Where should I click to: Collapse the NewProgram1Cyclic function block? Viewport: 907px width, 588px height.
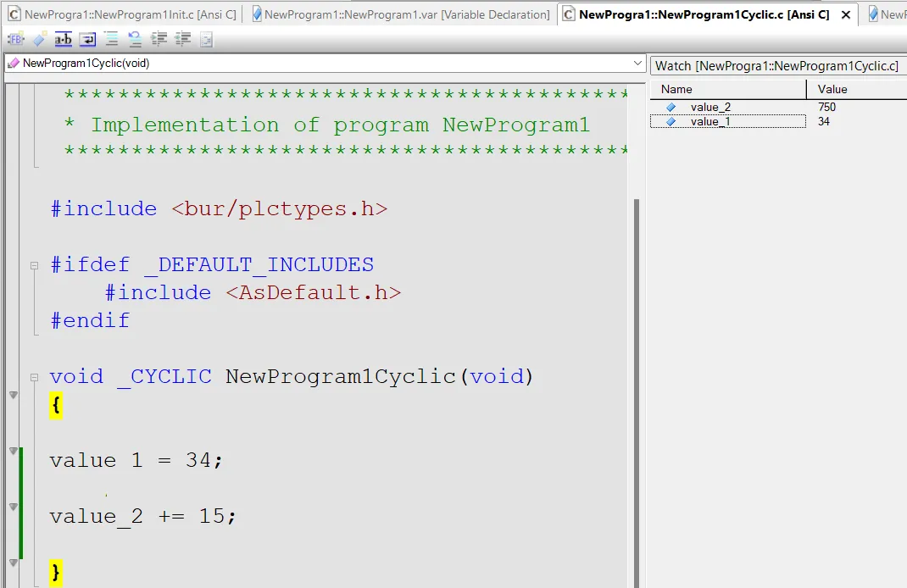[x=34, y=377]
